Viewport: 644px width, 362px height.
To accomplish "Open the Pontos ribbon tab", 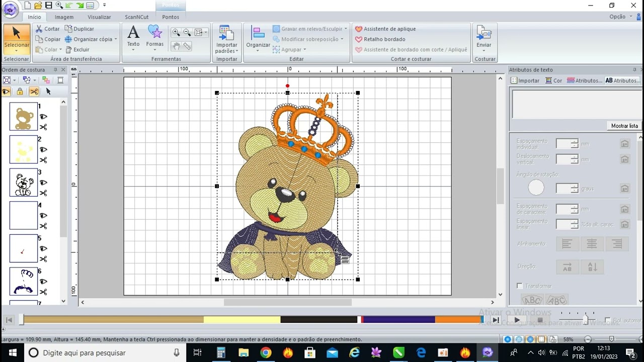I will [x=171, y=17].
